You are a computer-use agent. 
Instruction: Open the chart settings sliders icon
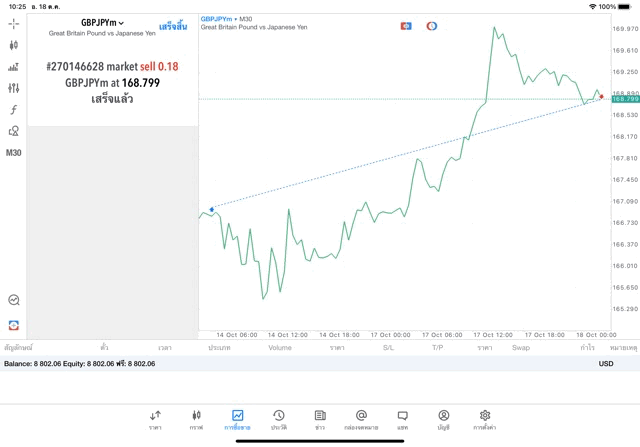[13, 88]
